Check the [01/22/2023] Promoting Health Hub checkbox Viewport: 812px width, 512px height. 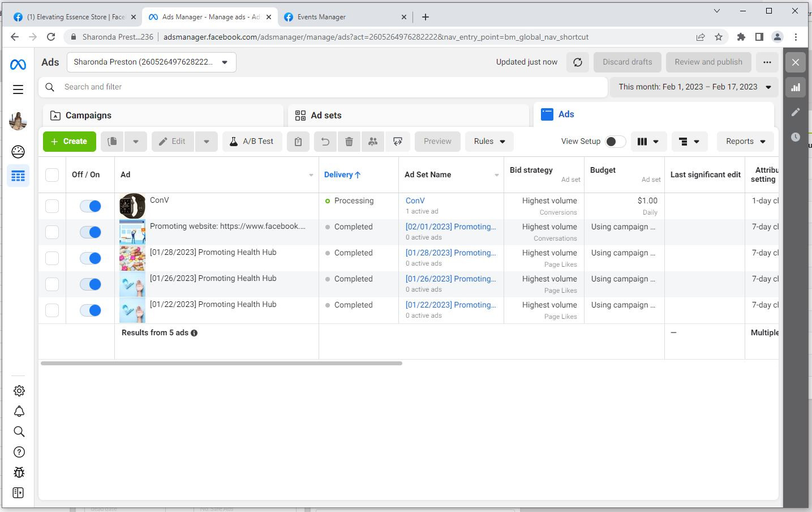click(52, 310)
